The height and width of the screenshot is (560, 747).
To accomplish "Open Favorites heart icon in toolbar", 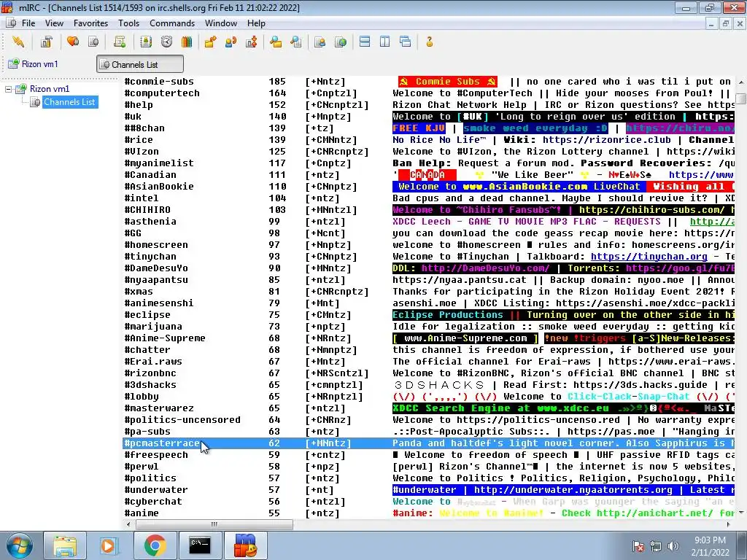I will point(73,42).
